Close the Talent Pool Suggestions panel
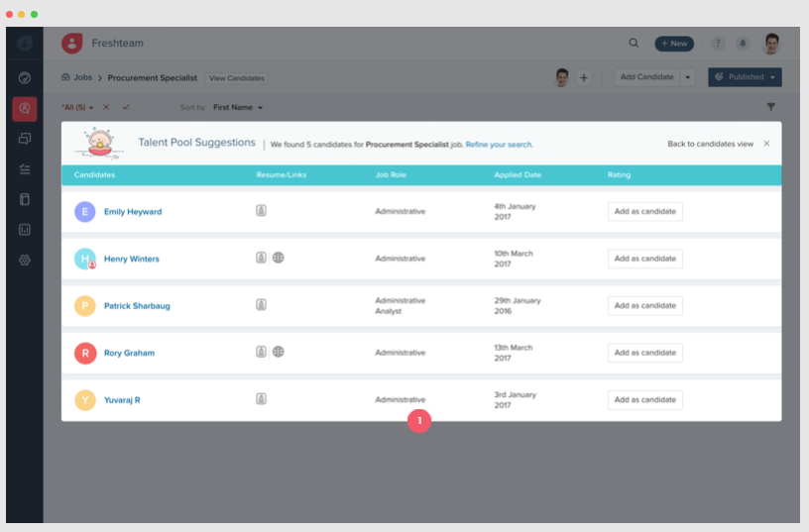The height and width of the screenshot is (532, 809). [x=766, y=144]
